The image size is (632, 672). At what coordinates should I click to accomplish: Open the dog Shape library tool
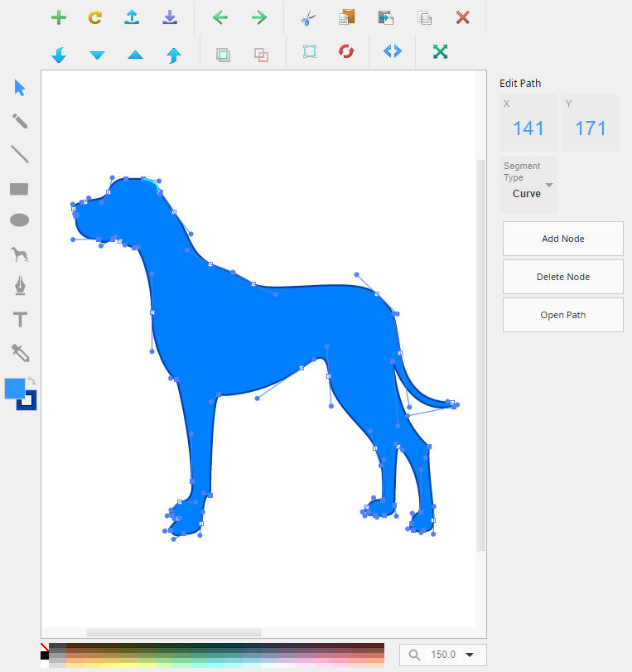coord(20,254)
